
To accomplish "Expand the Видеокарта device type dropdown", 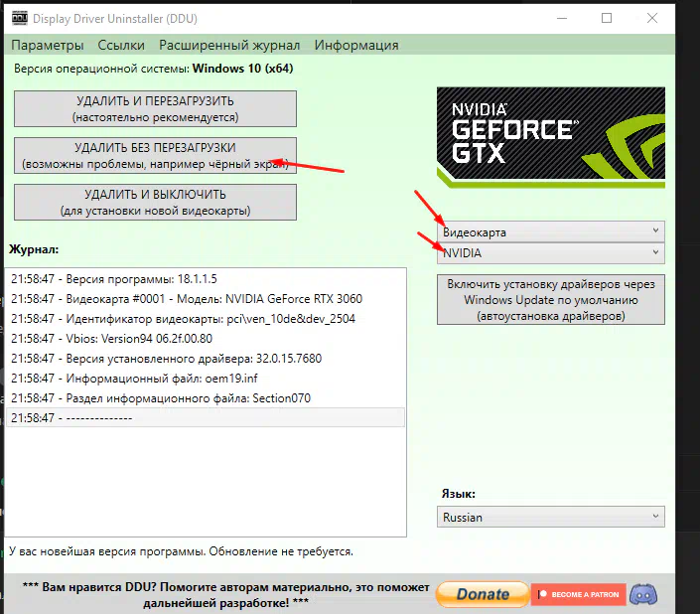I will [551, 231].
